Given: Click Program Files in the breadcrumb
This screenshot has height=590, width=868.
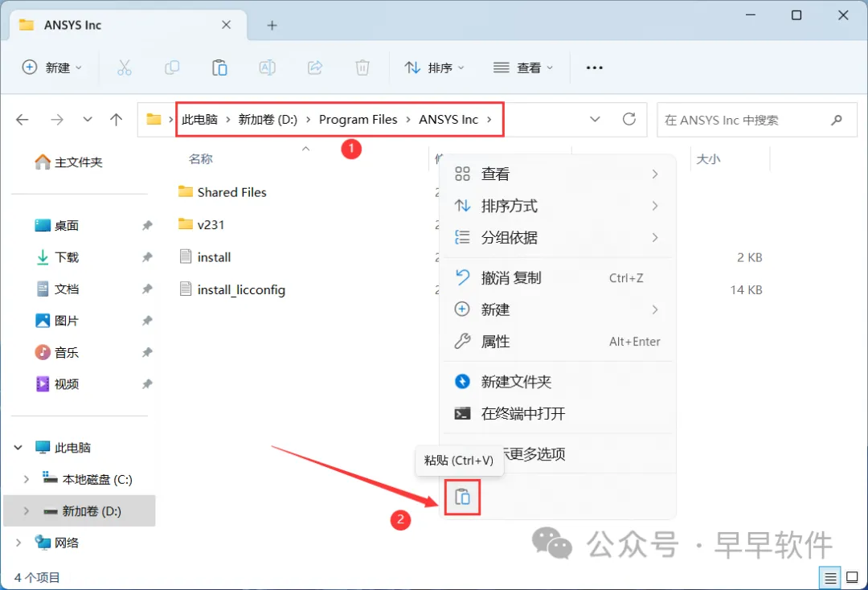Looking at the screenshot, I should 358,120.
